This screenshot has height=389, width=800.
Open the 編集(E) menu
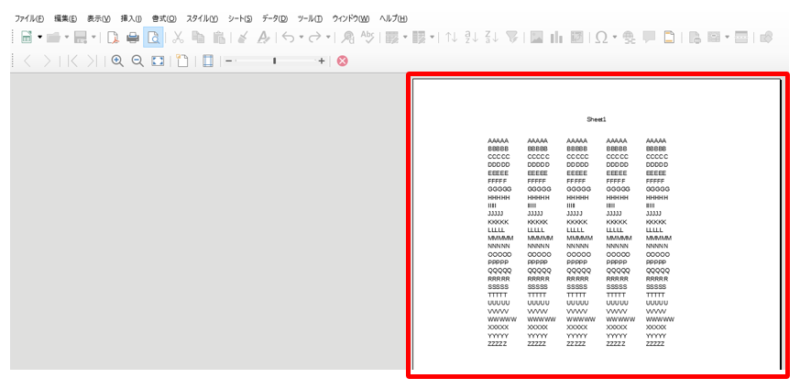[x=65, y=19]
